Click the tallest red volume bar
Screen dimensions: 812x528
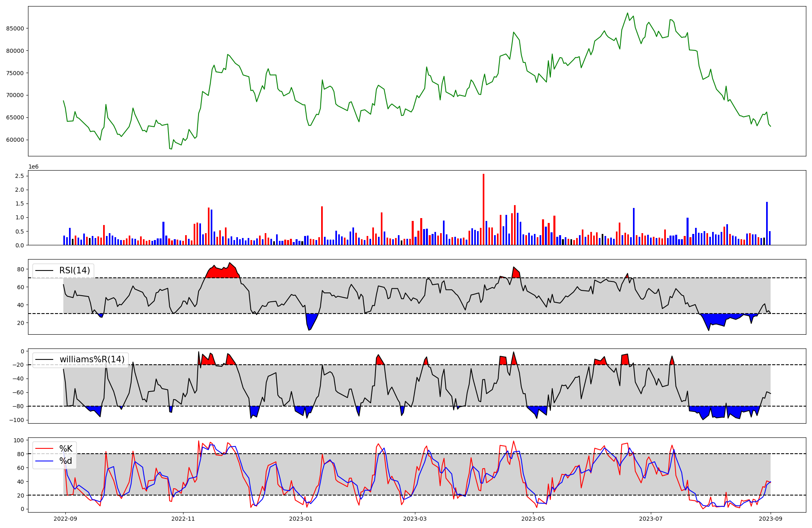tap(484, 209)
